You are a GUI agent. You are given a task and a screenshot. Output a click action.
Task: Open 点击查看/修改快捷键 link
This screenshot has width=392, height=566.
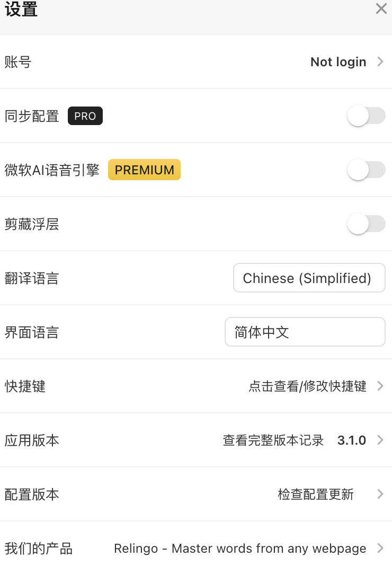click(307, 386)
